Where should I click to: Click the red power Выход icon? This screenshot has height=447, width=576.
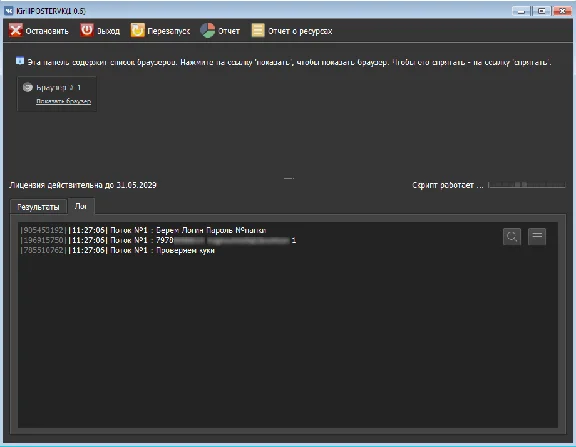[87, 30]
